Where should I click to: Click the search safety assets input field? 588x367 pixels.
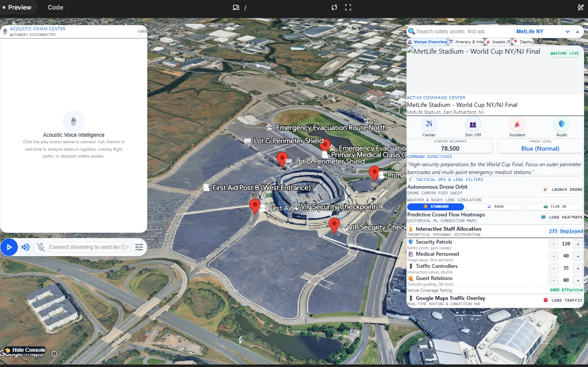pos(465,32)
